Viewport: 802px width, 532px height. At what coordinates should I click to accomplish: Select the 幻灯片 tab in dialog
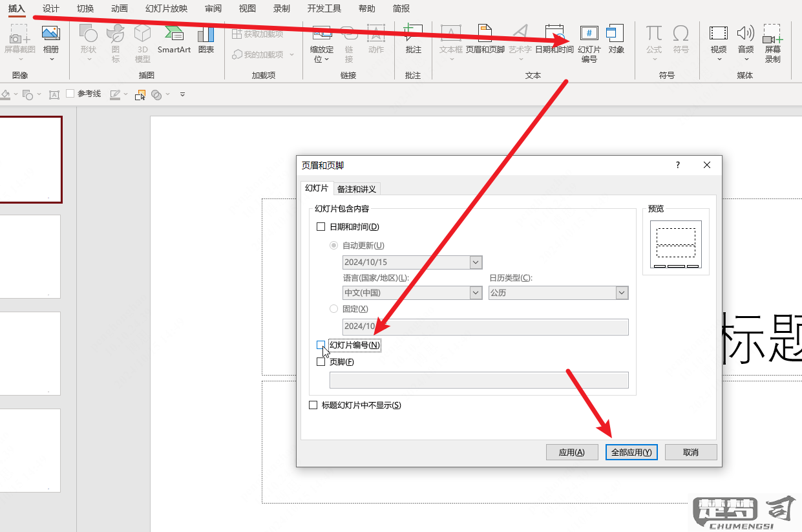click(x=317, y=188)
